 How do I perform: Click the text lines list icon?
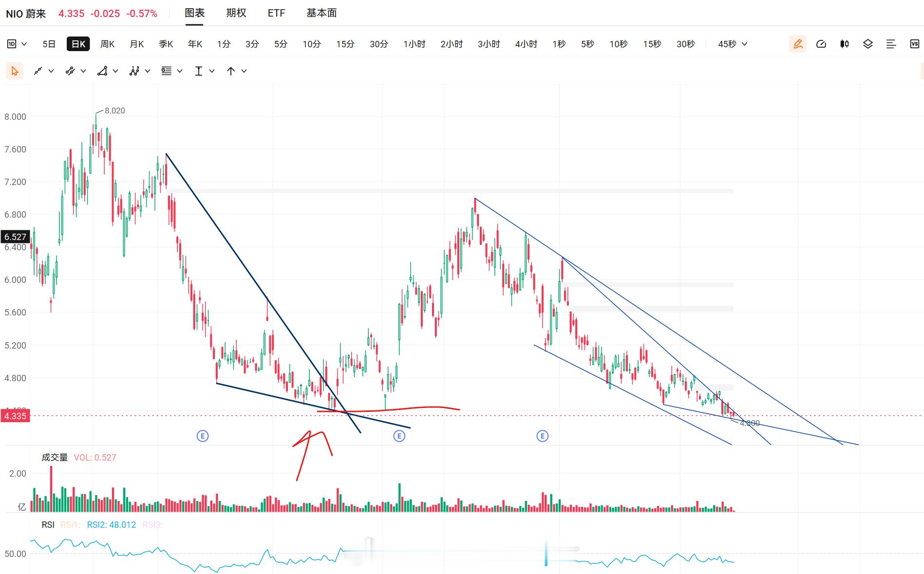pos(891,44)
